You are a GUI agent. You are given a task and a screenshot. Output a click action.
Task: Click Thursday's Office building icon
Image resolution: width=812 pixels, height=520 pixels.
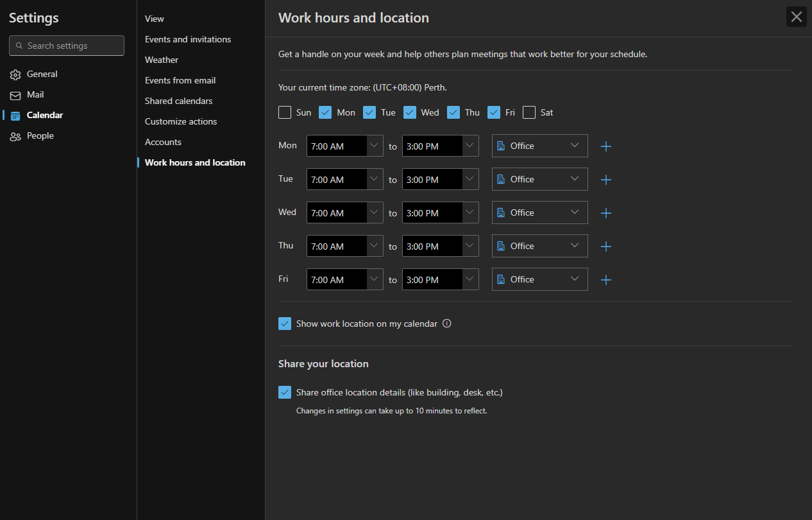pos(501,246)
